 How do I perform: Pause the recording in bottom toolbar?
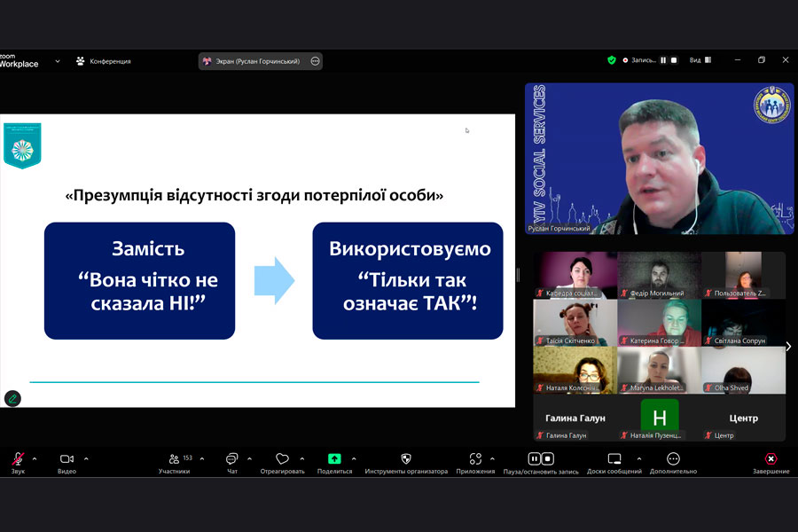point(534,458)
